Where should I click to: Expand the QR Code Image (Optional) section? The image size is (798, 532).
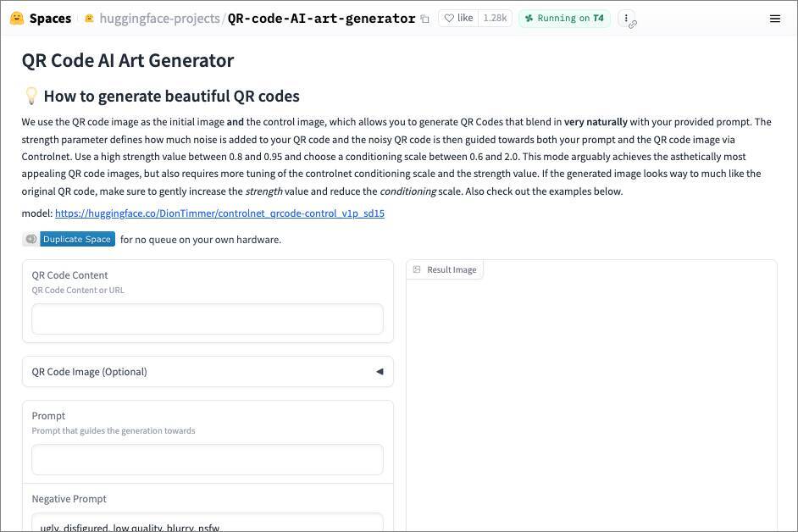208,371
